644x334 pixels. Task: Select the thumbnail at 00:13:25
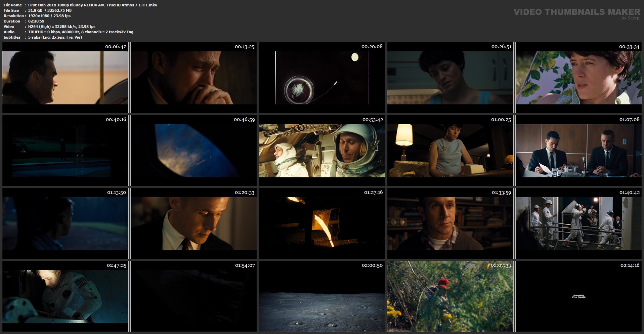click(x=194, y=78)
